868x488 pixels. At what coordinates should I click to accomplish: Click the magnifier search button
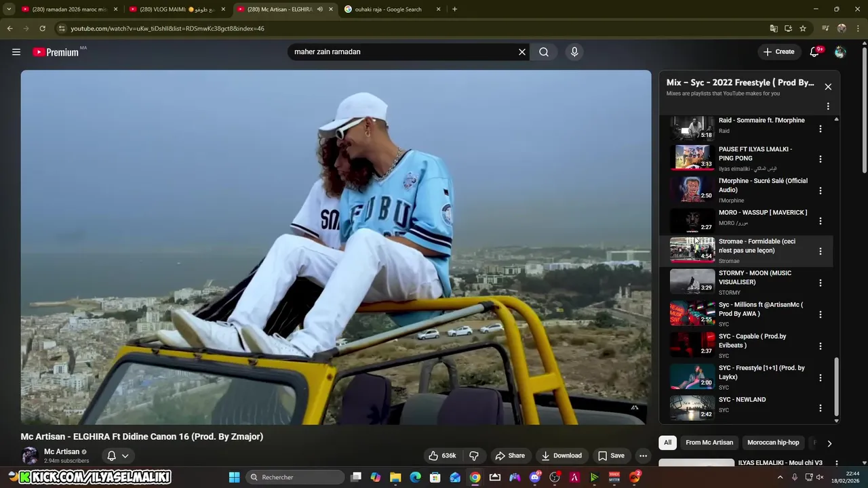click(544, 52)
